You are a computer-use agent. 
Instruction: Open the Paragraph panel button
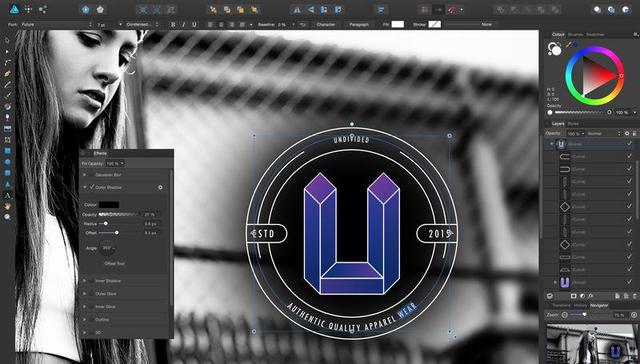click(x=359, y=24)
